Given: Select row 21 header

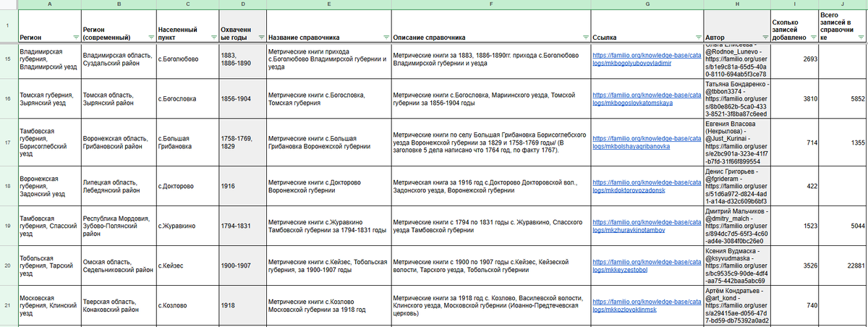Looking at the screenshot, I should coord(9,305).
